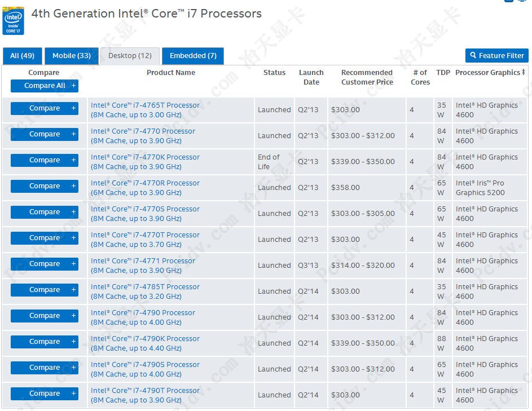Click the Product Name column header

tap(171, 73)
